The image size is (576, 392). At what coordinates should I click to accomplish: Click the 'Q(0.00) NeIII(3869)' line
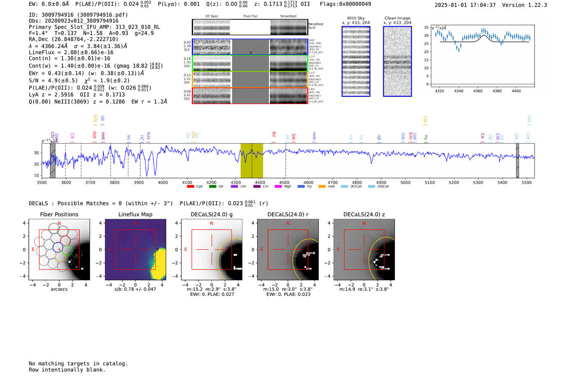pyautogui.click(x=58, y=102)
